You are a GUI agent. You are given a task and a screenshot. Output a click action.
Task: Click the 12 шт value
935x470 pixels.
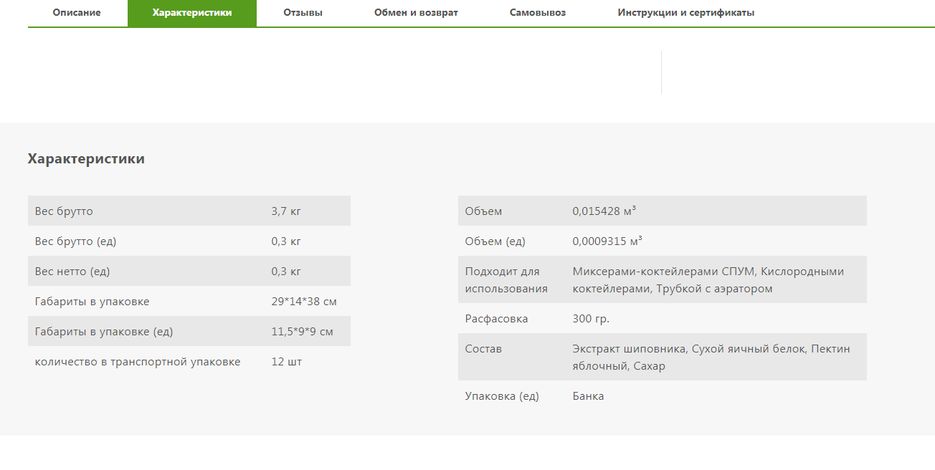tap(287, 362)
